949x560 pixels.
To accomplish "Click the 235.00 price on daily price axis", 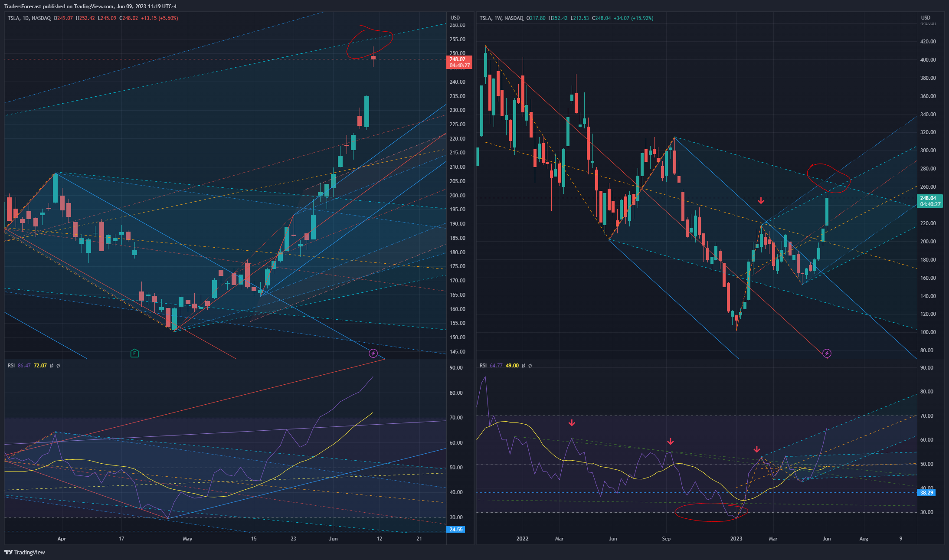I will coord(458,96).
